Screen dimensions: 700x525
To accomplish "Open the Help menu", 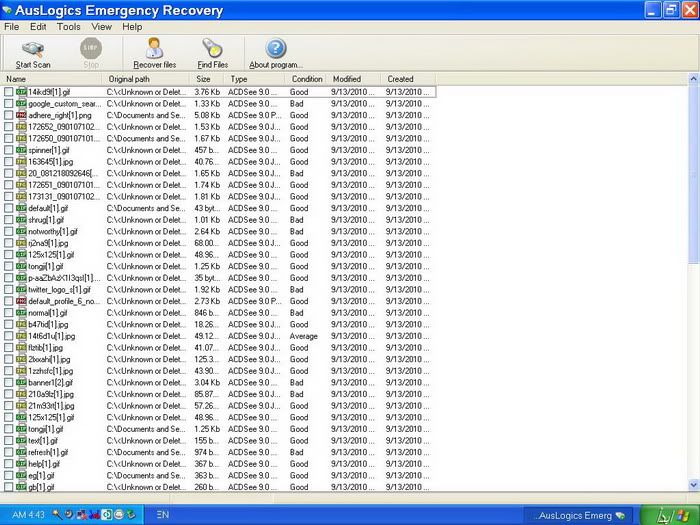I will tap(132, 27).
